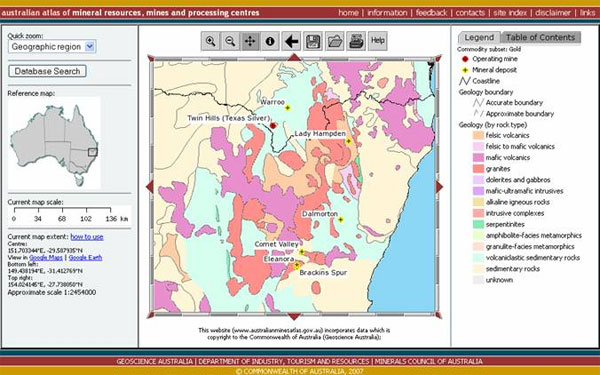Click the Database Search button
This screenshot has width=600, height=375.
(47, 71)
